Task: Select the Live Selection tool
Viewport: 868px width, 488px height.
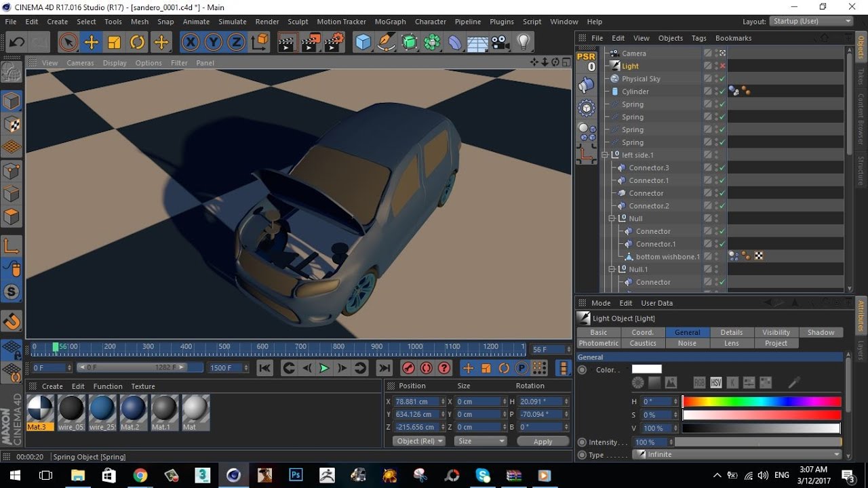Action: point(68,43)
